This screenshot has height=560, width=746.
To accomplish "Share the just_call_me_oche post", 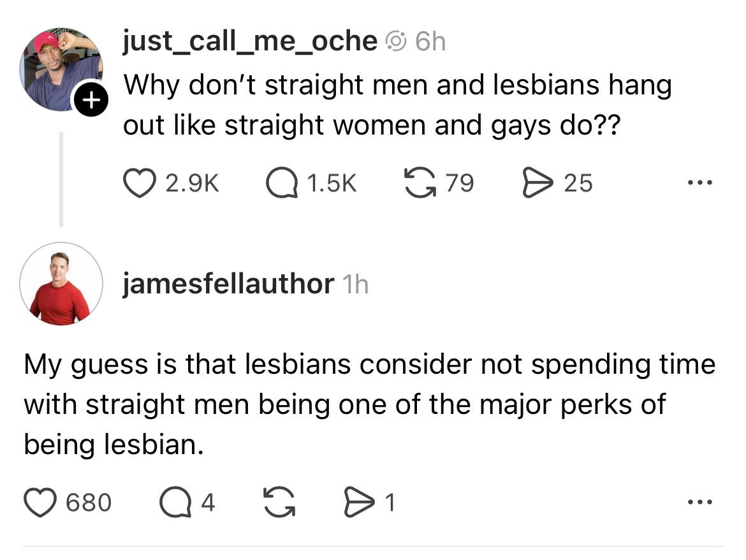I will (x=538, y=182).
